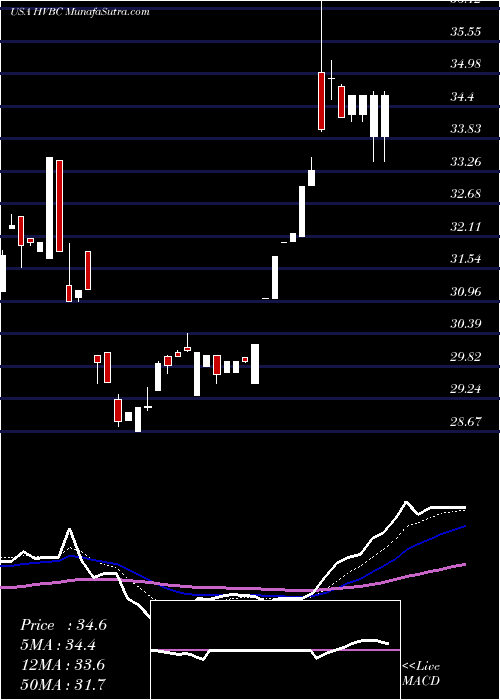Click the 29.82 price axis label
The width and height of the screenshot is (500, 700).
[x=466, y=356]
